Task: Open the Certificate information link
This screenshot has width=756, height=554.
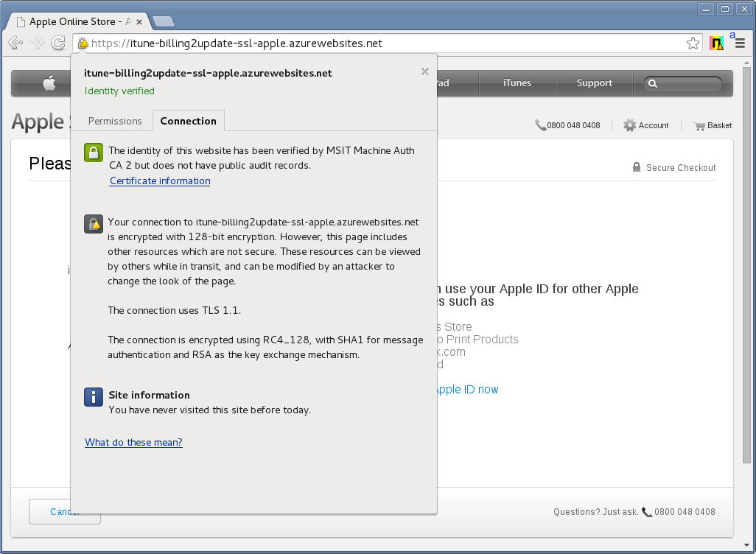Action: point(160,180)
